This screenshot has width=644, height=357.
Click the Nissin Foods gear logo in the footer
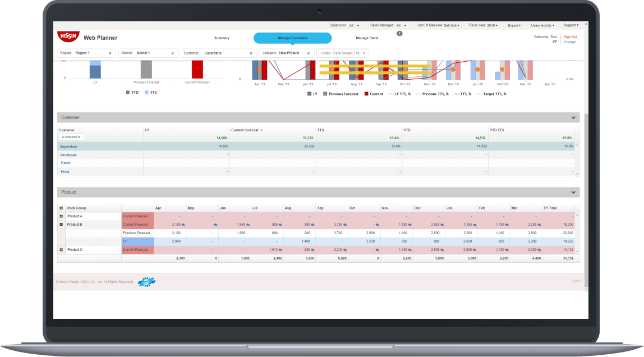coord(146,281)
